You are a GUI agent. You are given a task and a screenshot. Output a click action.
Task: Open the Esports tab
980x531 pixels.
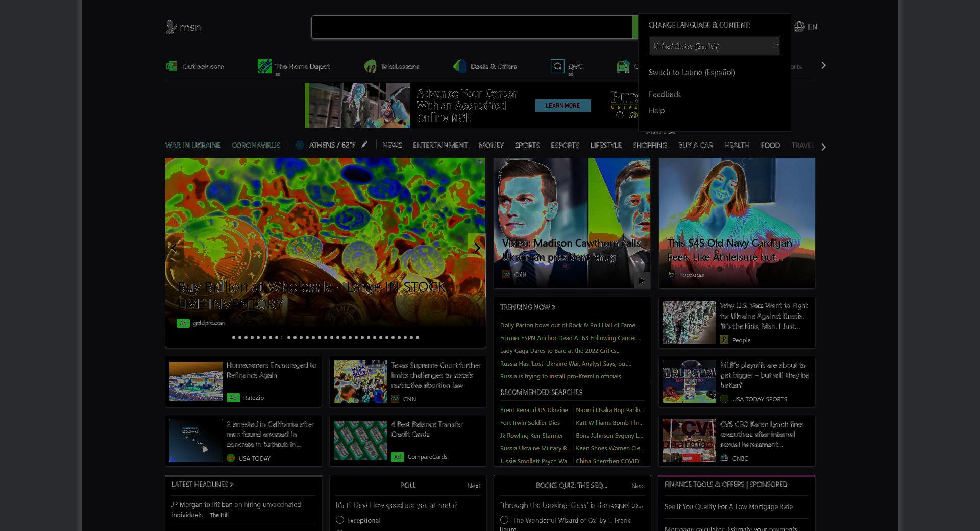(x=565, y=145)
